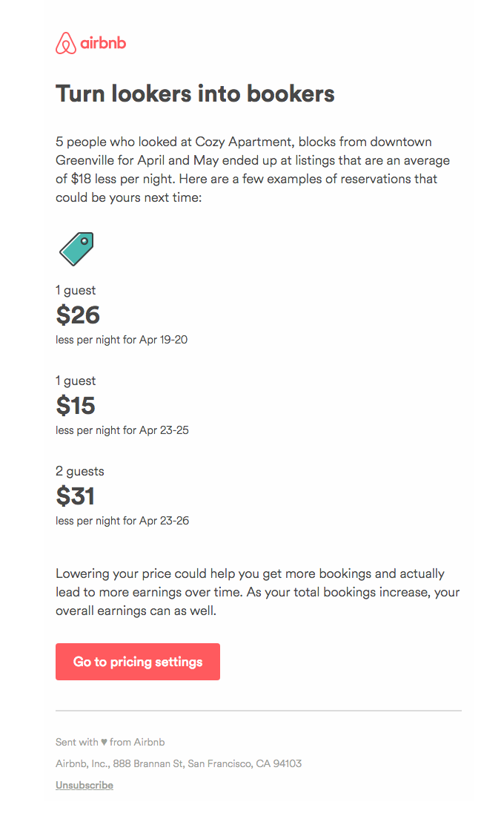Click the 'Go to pricing settings' button
Screen dimensions: 504x822
[138, 661]
